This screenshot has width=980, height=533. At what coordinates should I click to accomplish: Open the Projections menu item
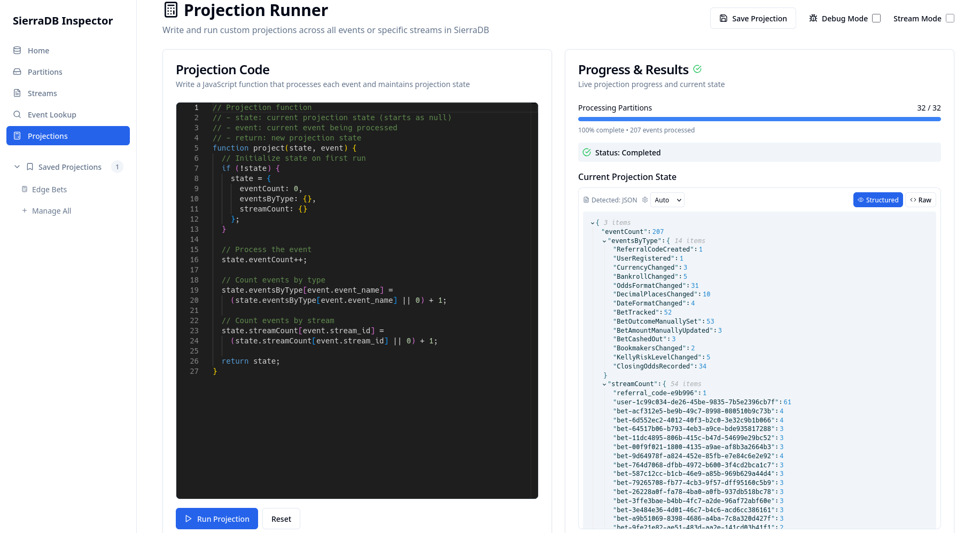(x=68, y=136)
